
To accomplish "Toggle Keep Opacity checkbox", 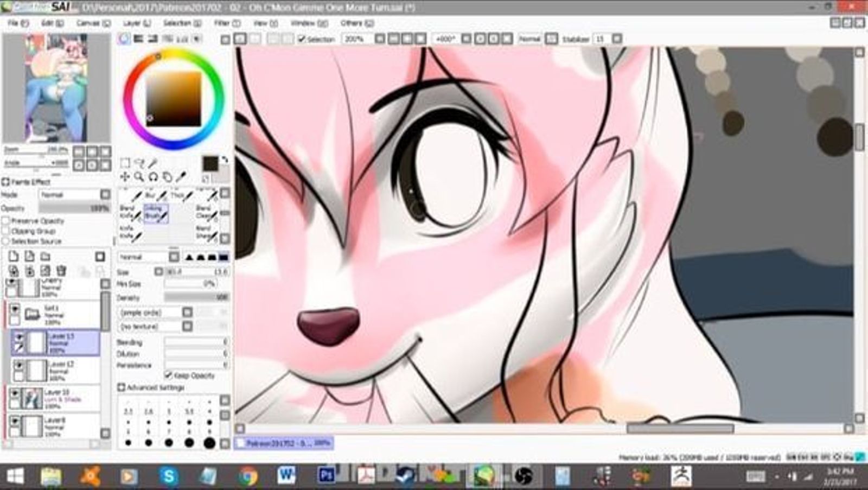I will (x=168, y=375).
